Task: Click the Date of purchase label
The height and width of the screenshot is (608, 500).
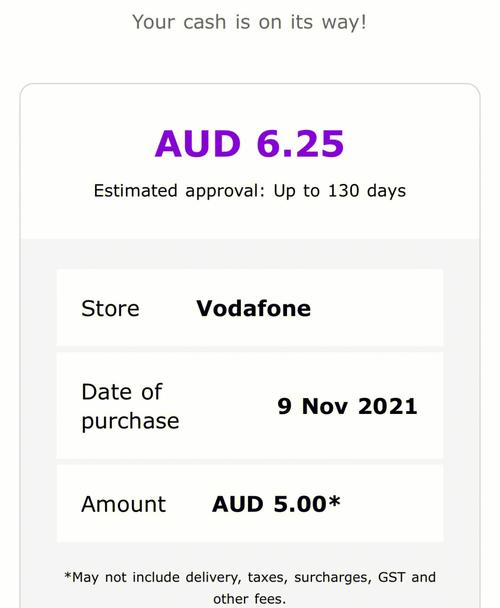Action: (130, 406)
